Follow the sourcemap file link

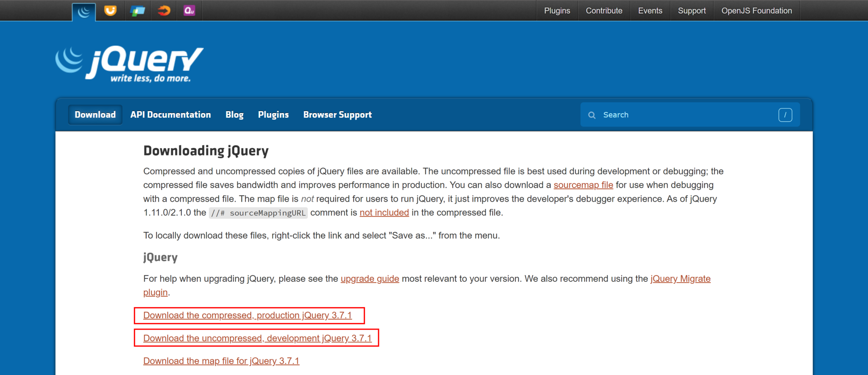tap(583, 185)
